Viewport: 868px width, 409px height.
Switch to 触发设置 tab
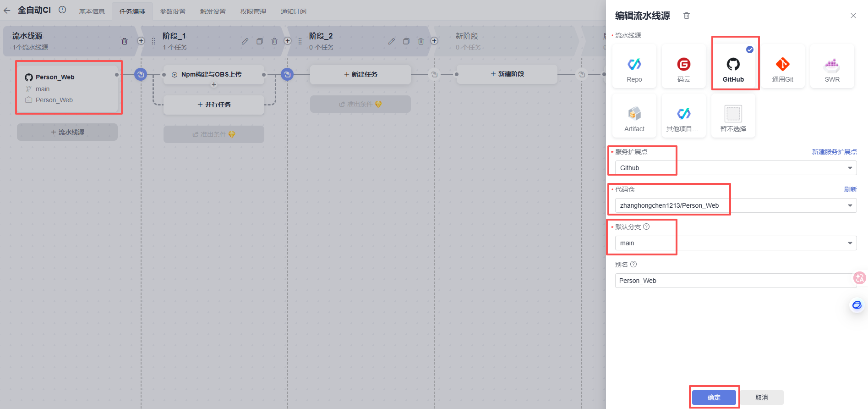213,11
